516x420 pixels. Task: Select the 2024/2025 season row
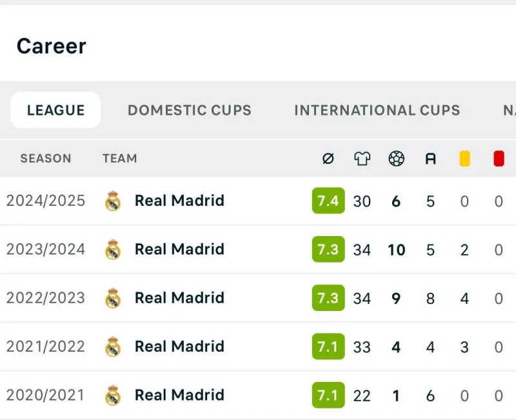click(258, 201)
